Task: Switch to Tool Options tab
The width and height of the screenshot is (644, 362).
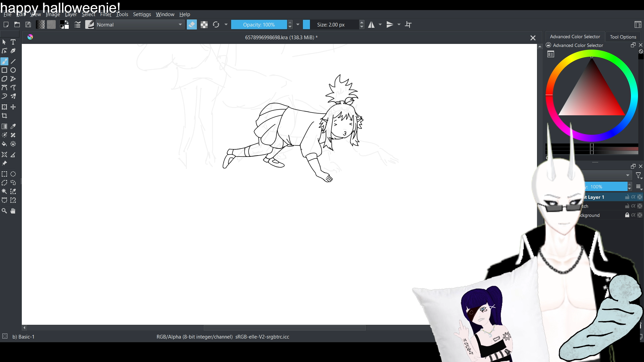Action: pos(623,37)
